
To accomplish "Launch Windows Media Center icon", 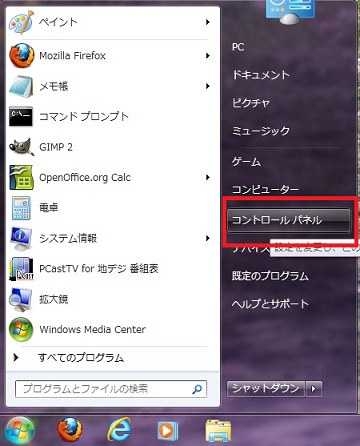I will click(x=21, y=329).
